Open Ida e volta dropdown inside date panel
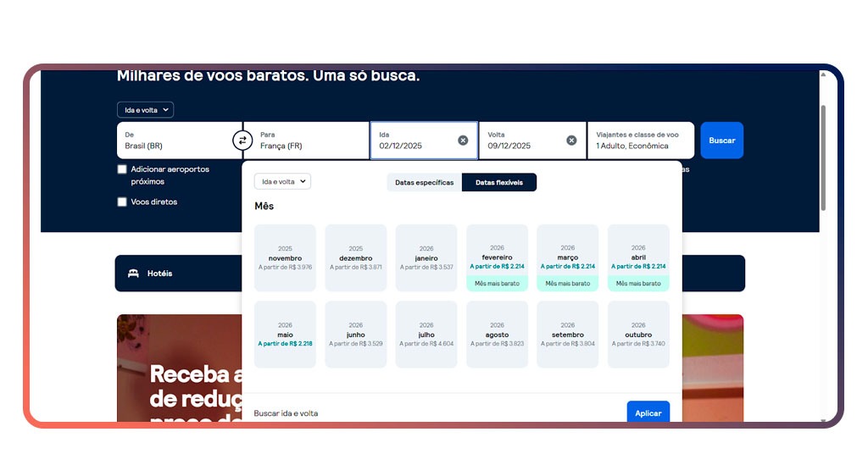 coord(283,181)
